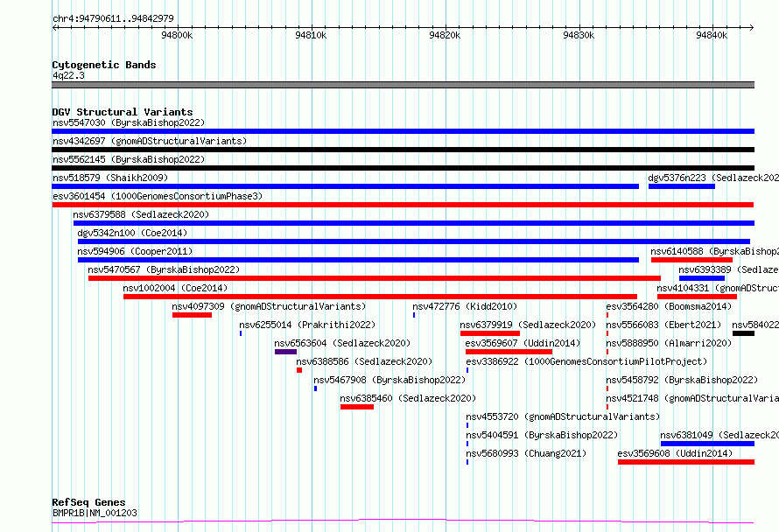Screen dimensions: 779x532
Task: Click the 4q22.3 band label
Action: [x=68, y=75]
